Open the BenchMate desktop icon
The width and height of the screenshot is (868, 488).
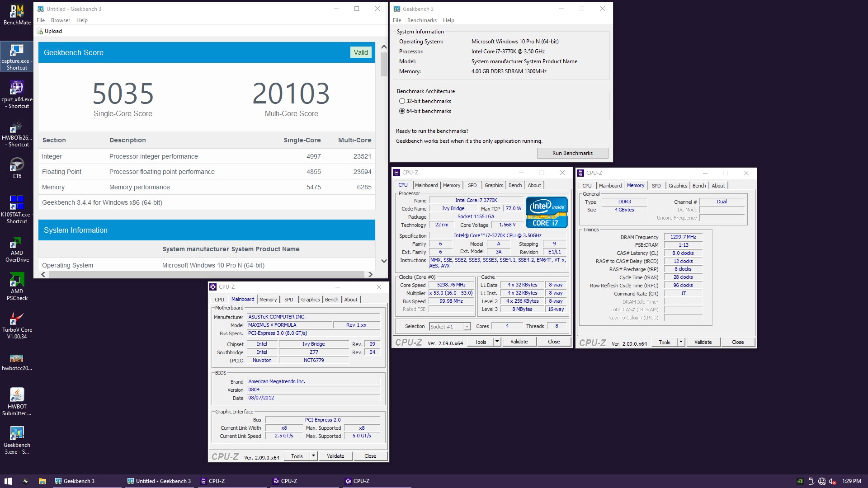tap(17, 15)
